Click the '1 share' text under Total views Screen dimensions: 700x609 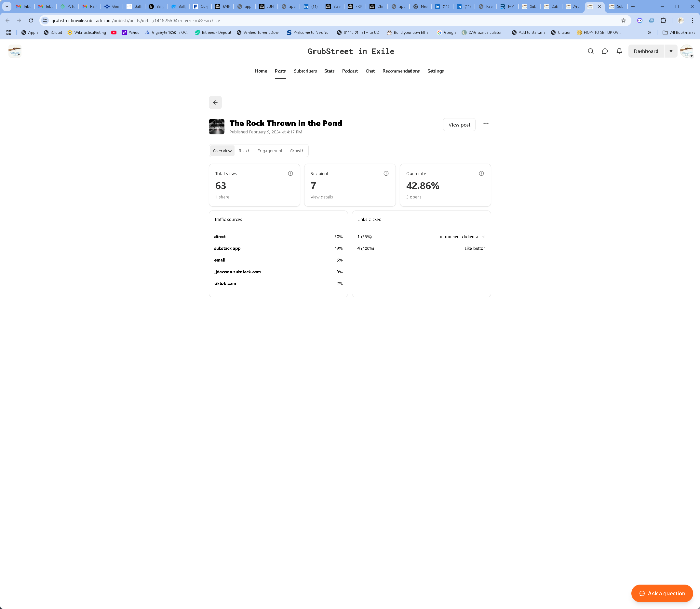(x=222, y=197)
